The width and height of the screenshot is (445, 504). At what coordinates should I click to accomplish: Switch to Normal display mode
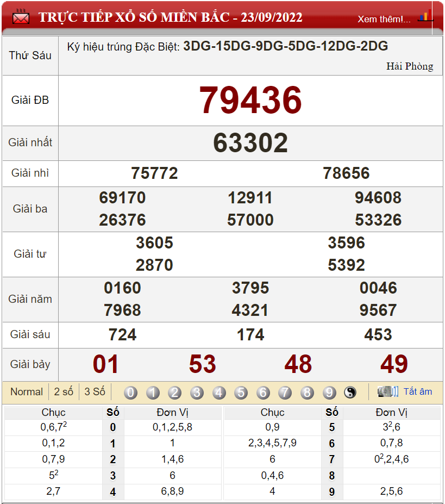coord(26,392)
